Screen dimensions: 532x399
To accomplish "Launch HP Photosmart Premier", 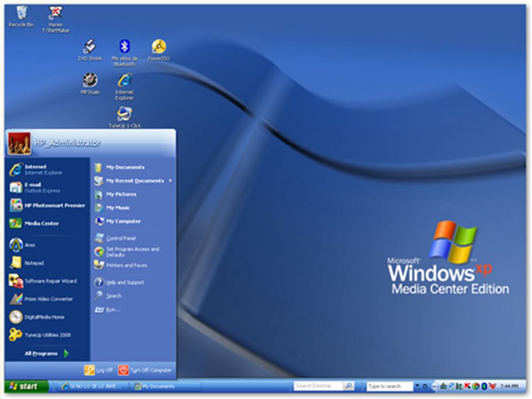I will coord(47,205).
